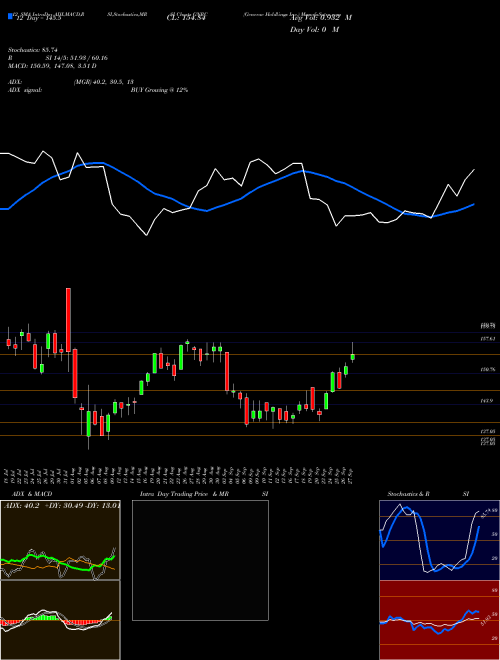Click the '143.9' price axis label
500x660 pixels.
[487, 401]
